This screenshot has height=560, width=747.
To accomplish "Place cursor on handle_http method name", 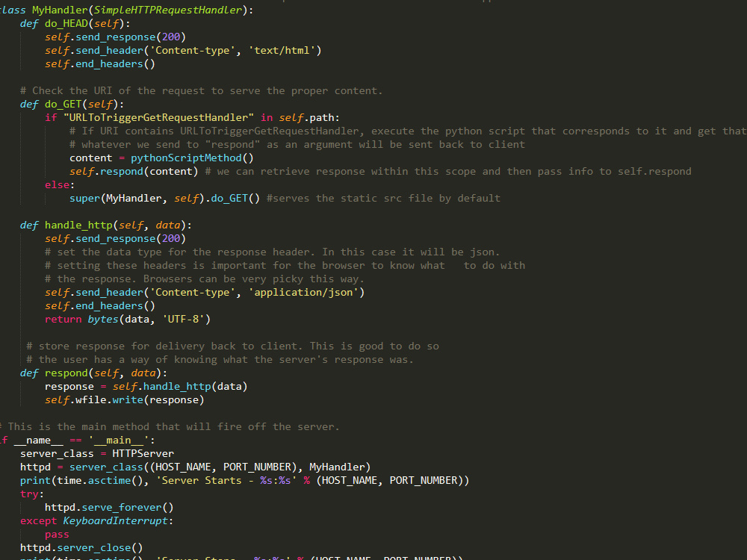I will (78, 225).
